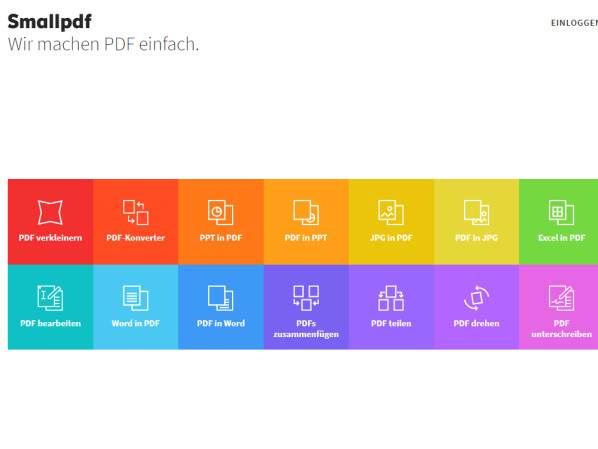
Task: Choose the Excel in PDF icon
Action: pos(561,212)
